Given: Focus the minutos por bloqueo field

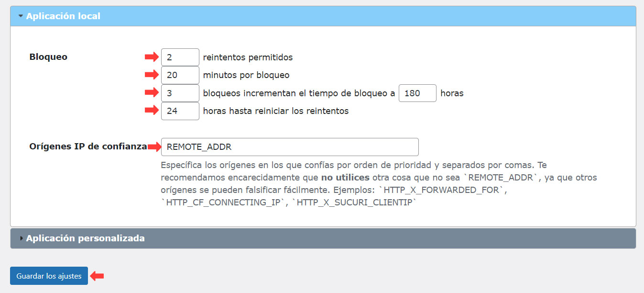Looking at the screenshot, I should tap(180, 75).
